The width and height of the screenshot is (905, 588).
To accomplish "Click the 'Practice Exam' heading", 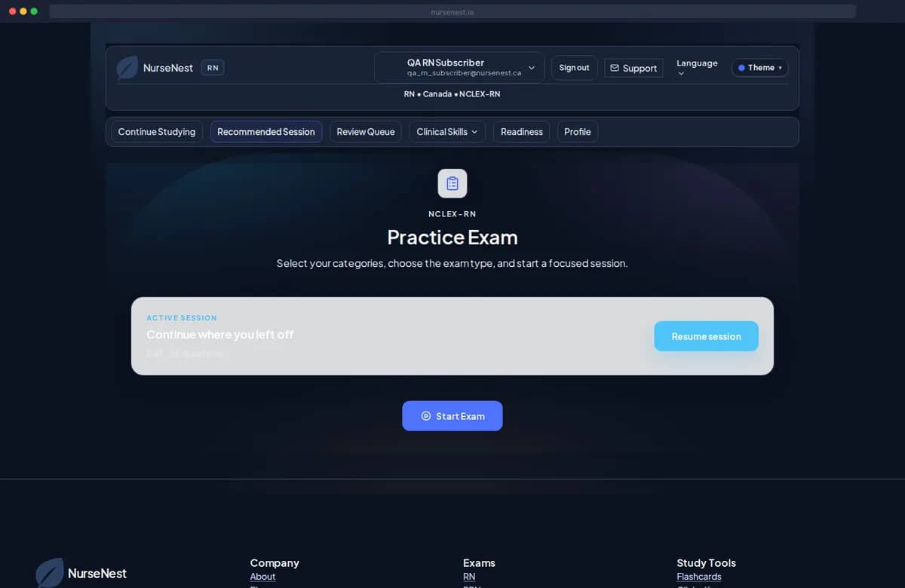I will pos(452,237).
